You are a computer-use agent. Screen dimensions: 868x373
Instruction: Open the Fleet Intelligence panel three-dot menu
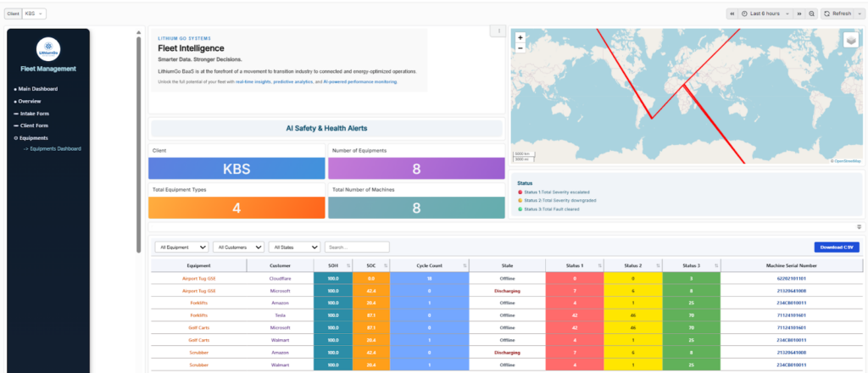point(499,31)
